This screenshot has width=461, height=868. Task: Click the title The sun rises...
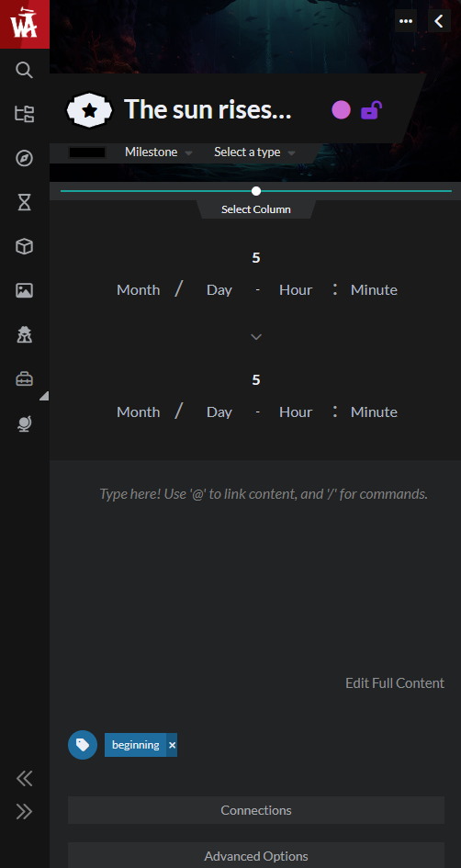pos(208,109)
